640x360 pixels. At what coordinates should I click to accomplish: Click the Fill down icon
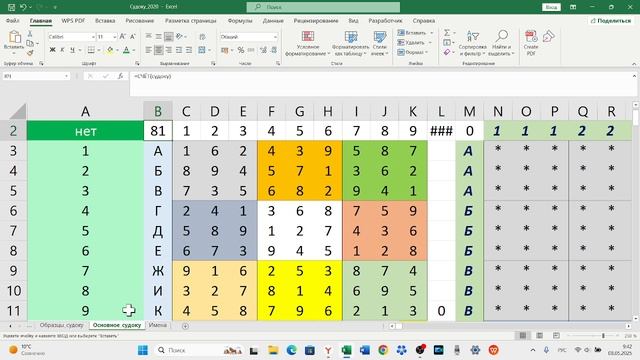pyautogui.click(x=447, y=42)
